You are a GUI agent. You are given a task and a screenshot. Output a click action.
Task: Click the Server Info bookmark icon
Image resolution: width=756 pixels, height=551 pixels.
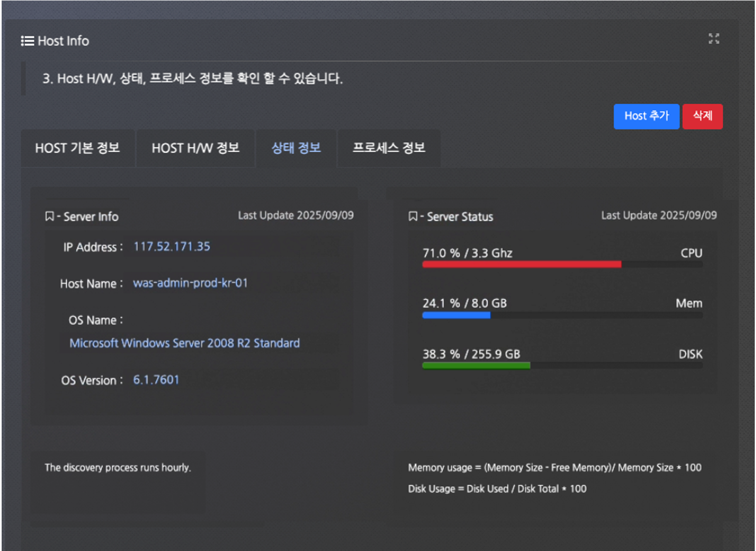[50, 216]
